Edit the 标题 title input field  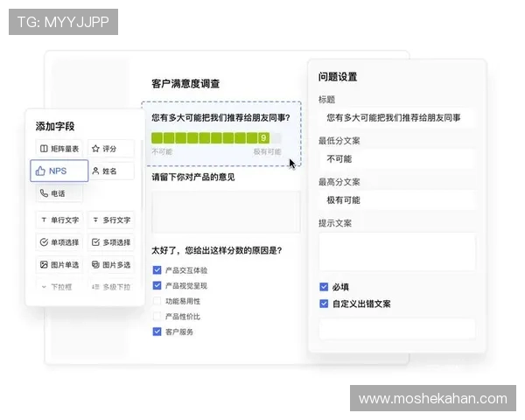(397, 117)
